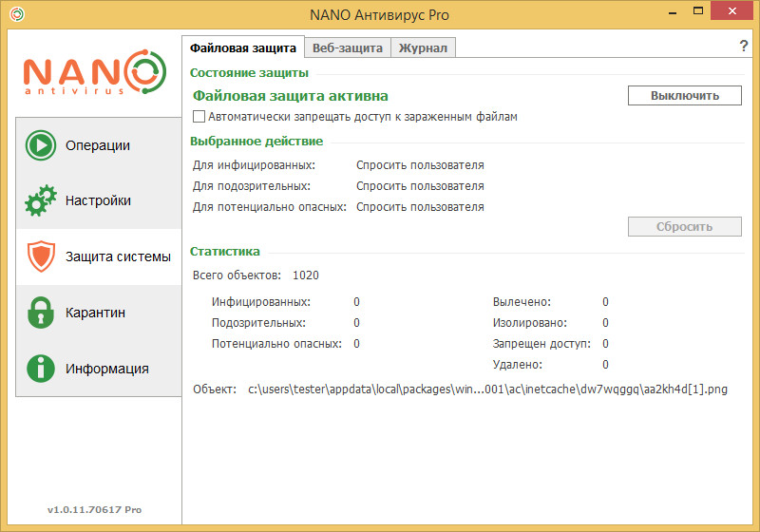Screen dimensions: 760x532
Task: Open the Веб-защита tab
Action: [x=348, y=47]
